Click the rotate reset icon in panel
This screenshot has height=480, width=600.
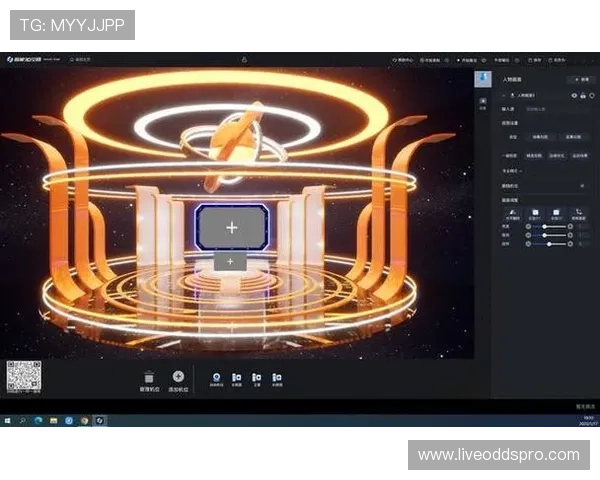[579, 213]
